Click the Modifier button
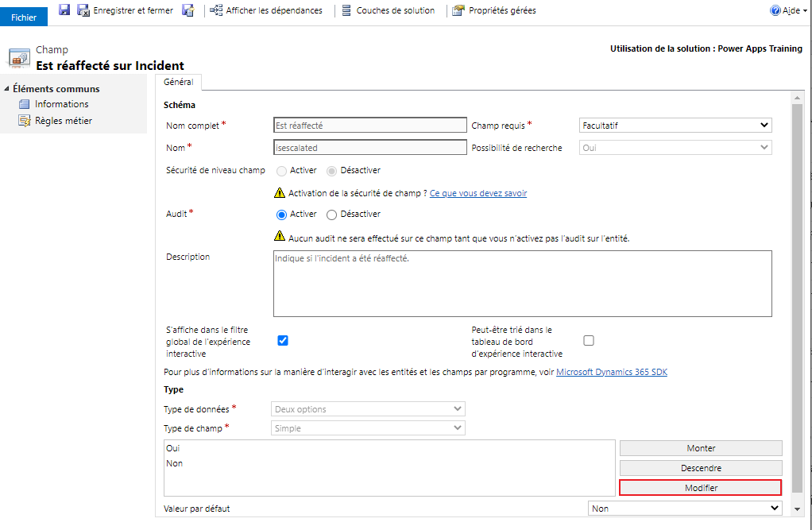 [x=701, y=488]
